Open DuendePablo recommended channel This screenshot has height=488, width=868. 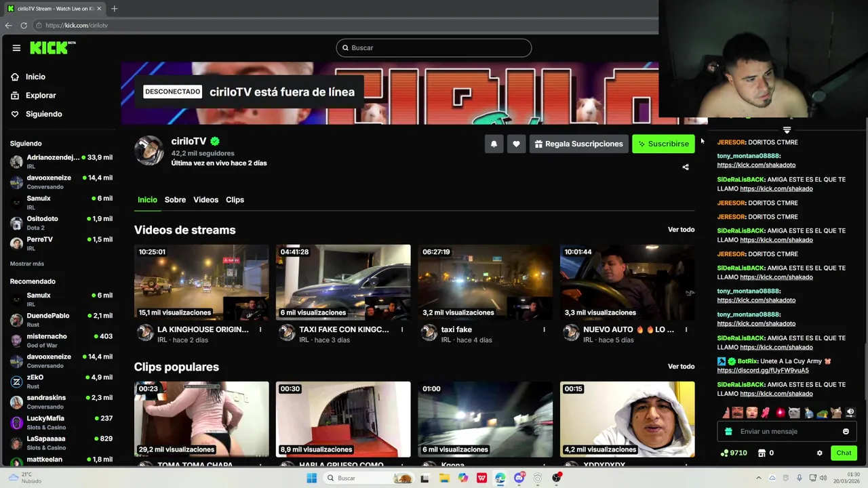tap(61, 320)
